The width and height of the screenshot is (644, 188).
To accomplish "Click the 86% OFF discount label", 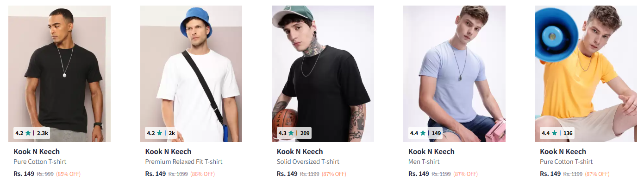I will (201, 174).
